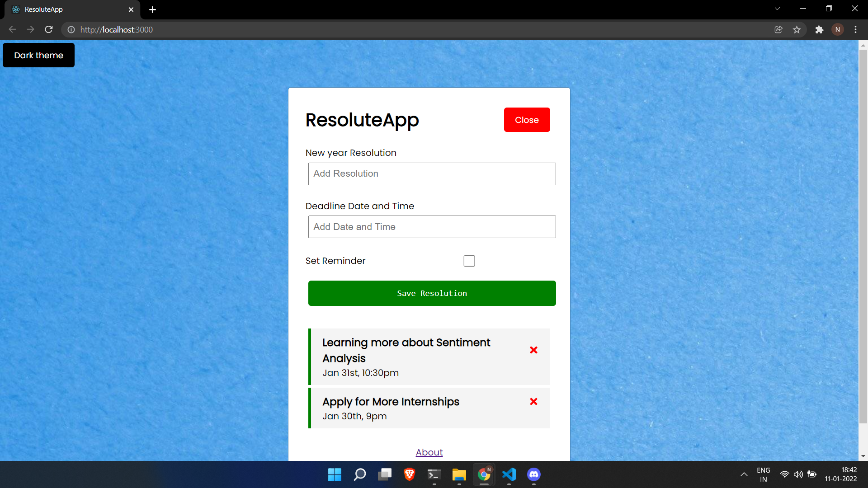Open the About link
The width and height of the screenshot is (868, 488).
pyautogui.click(x=429, y=452)
